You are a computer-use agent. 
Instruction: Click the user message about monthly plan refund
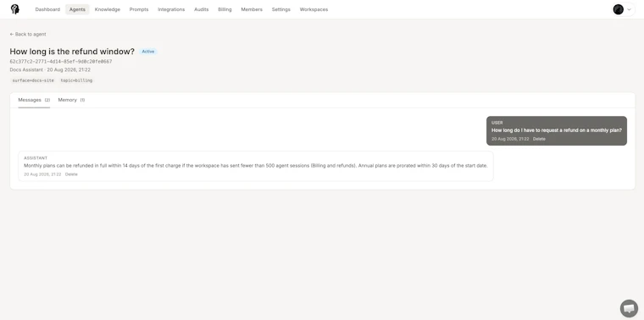557,130
